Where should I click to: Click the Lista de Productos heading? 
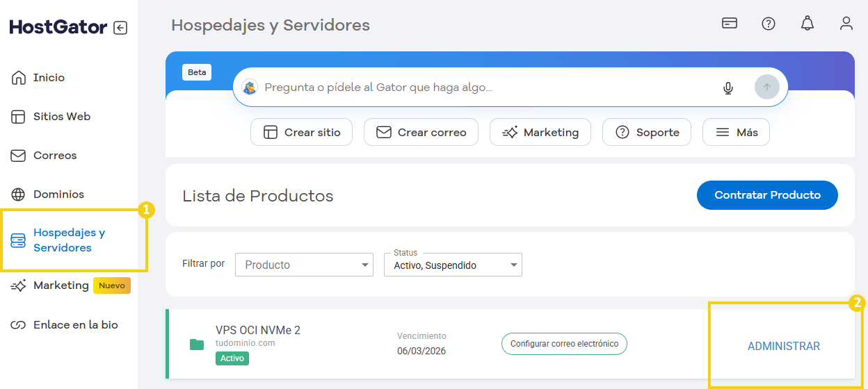point(258,196)
